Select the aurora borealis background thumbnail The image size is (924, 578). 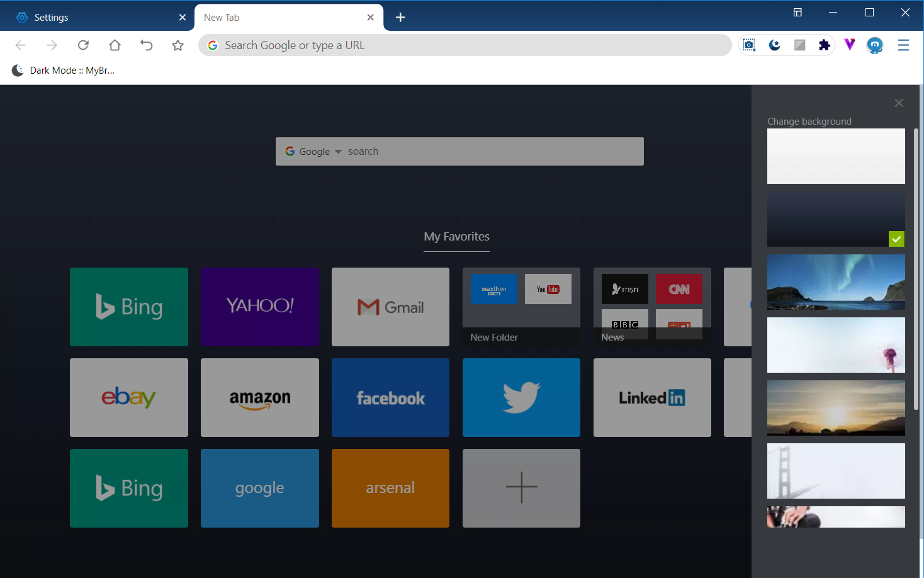[836, 281]
